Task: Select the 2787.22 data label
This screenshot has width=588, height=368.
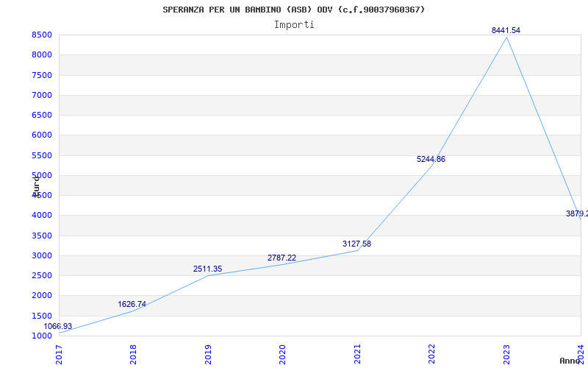Action: pos(282,258)
